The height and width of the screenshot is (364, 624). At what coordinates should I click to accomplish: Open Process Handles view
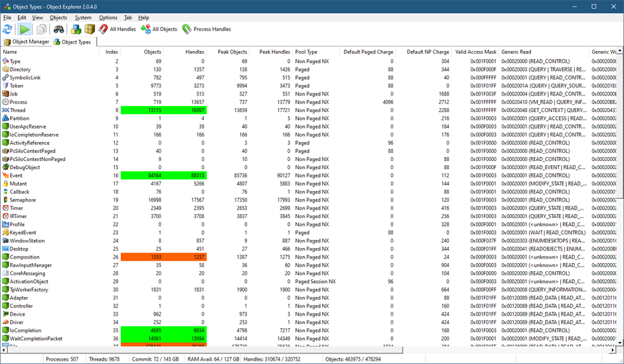206,29
